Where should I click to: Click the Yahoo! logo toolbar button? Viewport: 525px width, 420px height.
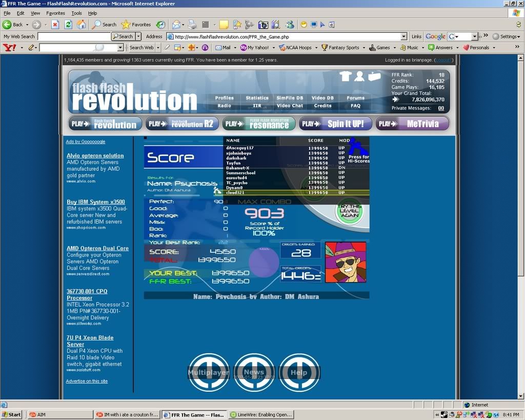coord(10,48)
